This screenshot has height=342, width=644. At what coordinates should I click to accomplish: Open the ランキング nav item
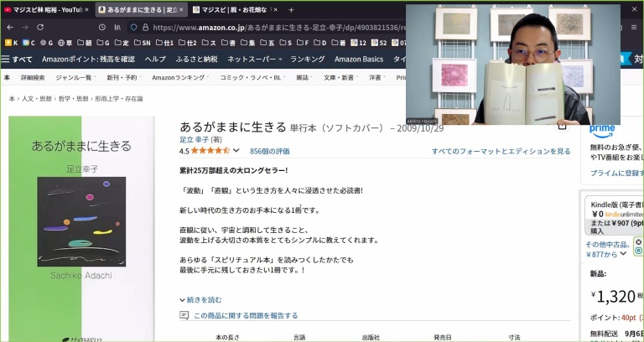coord(307,60)
